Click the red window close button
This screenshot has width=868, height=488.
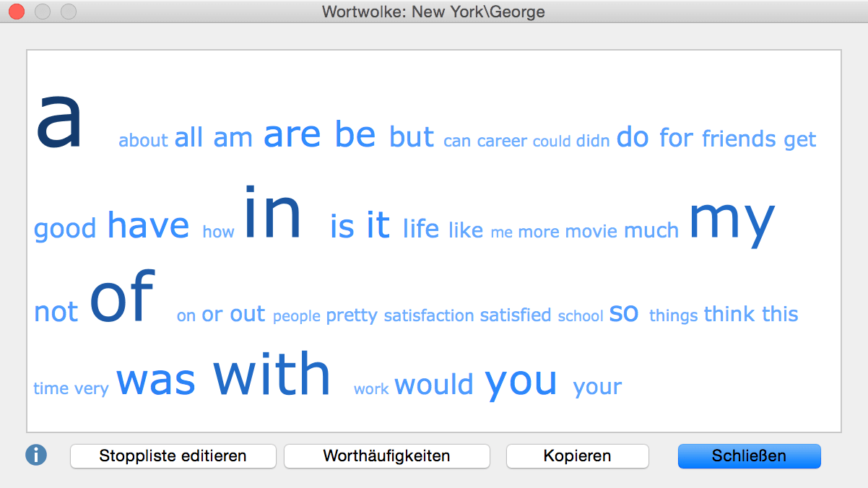click(x=16, y=12)
